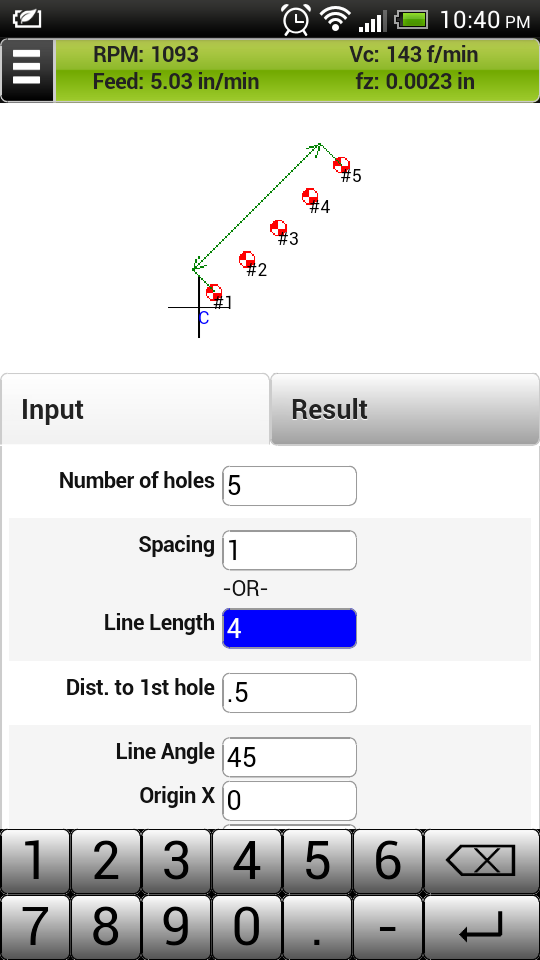This screenshot has height=960, width=540.
Task: Focus the Spacing input field
Action: (289, 550)
